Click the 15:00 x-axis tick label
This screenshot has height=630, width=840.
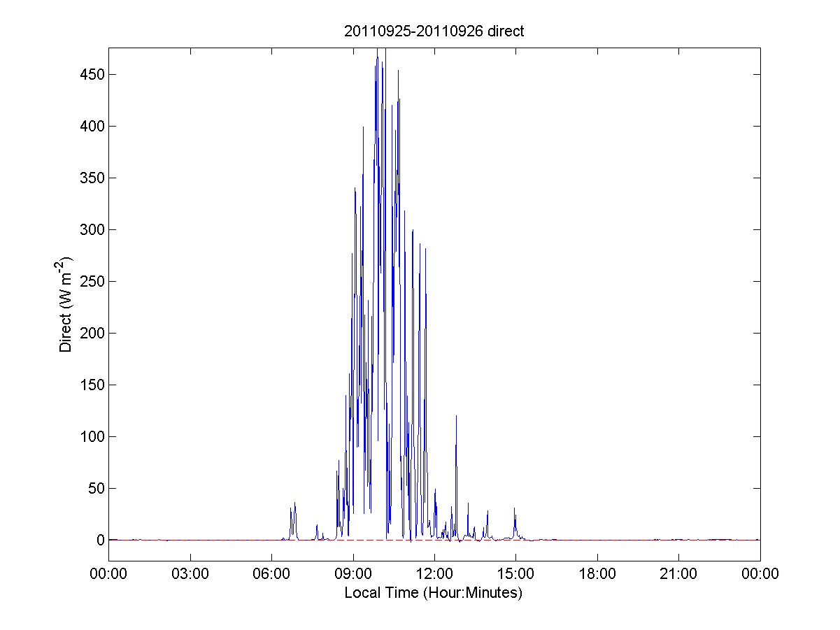516,574
